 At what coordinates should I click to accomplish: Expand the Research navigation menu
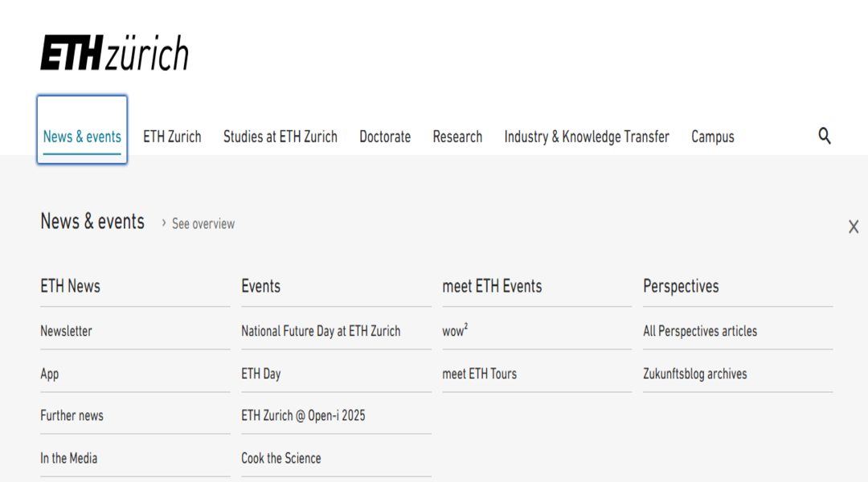[457, 137]
